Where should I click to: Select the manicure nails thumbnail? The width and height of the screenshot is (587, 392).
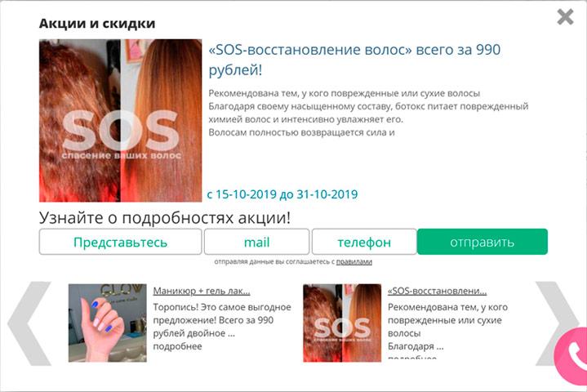(108, 323)
